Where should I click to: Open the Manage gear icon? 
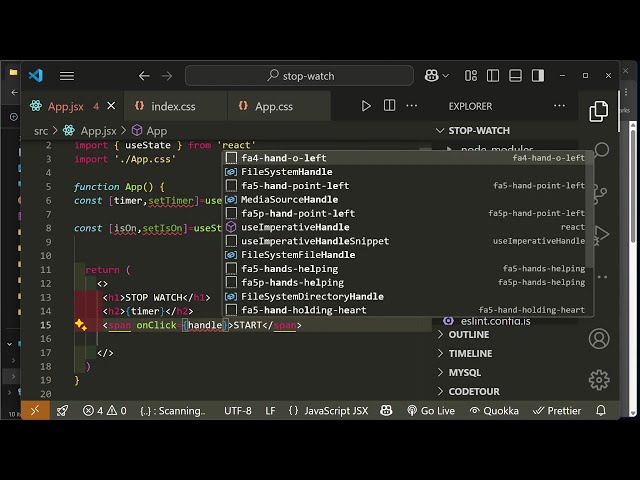click(599, 380)
